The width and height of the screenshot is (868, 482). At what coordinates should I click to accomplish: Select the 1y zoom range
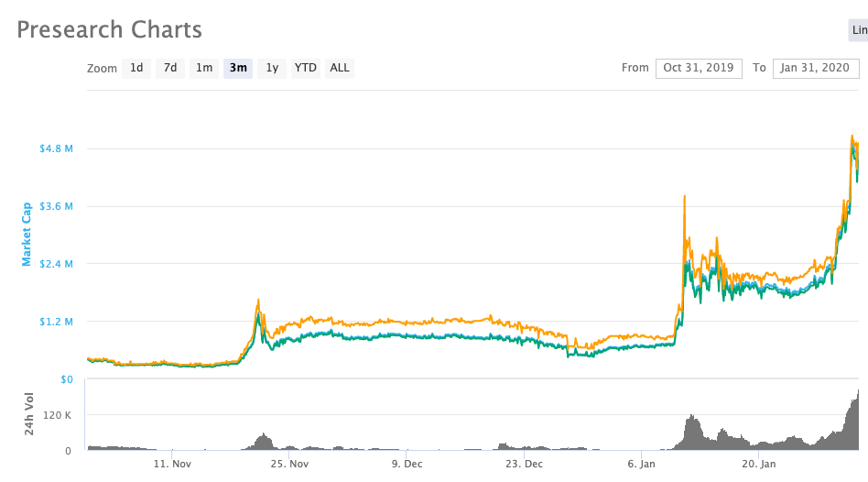pyautogui.click(x=272, y=68)
